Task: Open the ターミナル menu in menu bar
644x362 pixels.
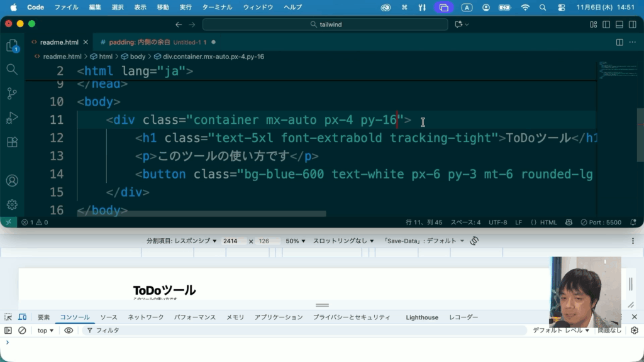Action: pyautogui.click(x=218, y=8)
